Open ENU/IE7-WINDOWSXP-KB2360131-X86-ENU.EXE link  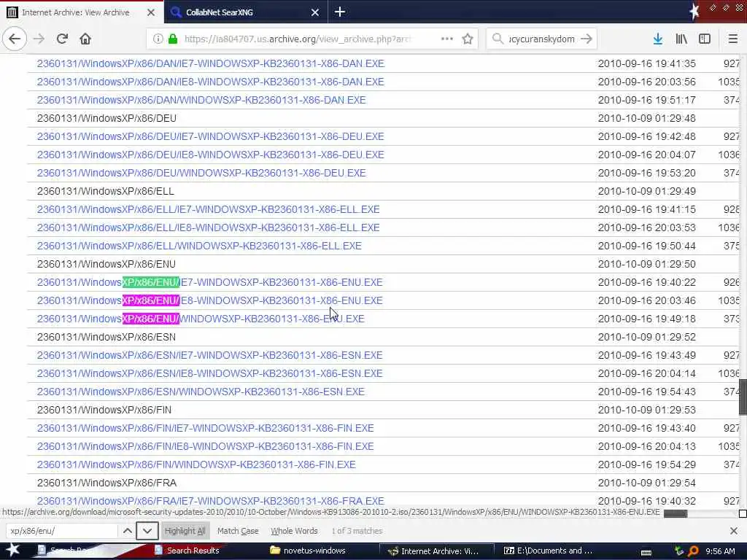(209, 282)
